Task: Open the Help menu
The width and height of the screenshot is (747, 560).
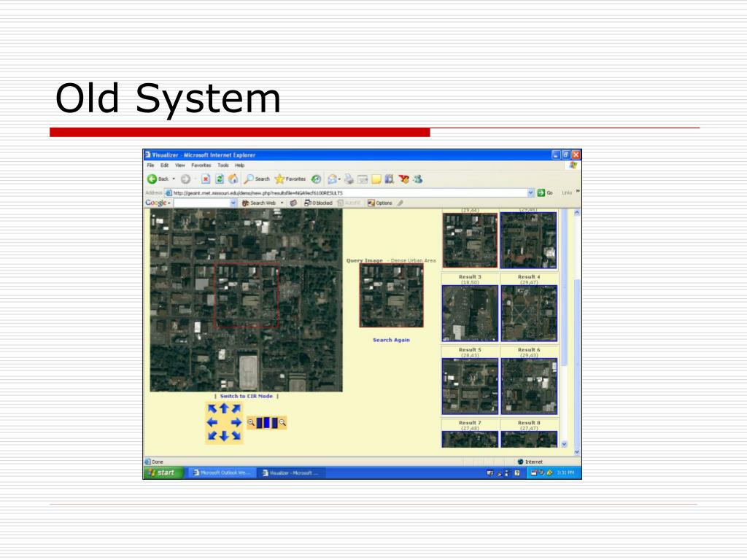Action: click(239, 166)
